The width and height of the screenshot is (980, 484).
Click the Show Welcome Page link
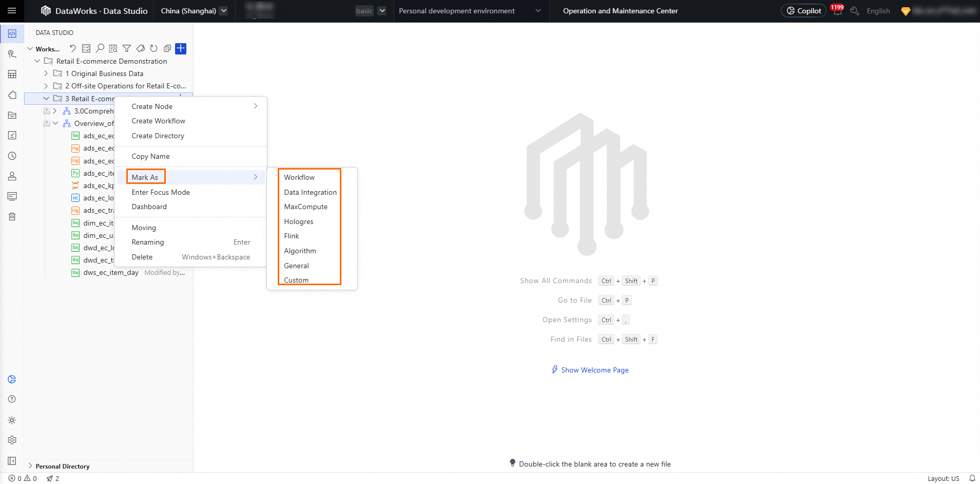pyautogui.click(x=590, y=370)
